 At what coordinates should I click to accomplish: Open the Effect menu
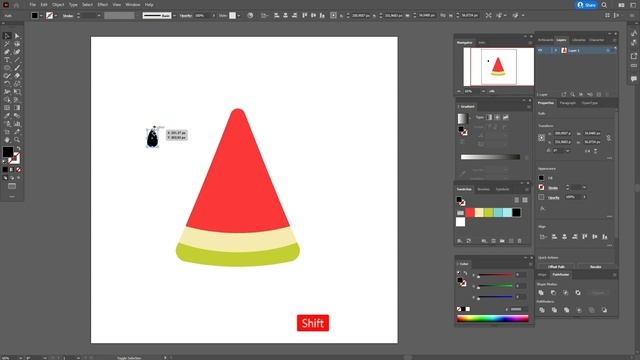click(x=102, y=5)
